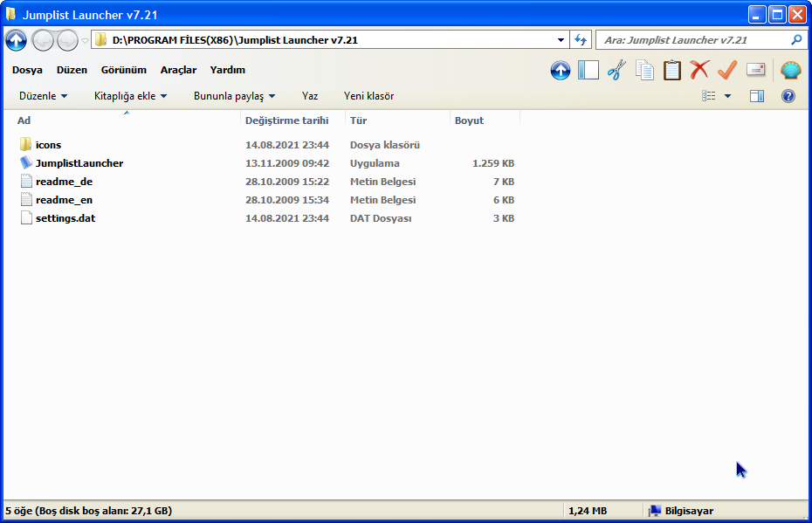This screenshot has height=523, width=812.
Task: Click the '28.10.2009 15:22' date cell
Action: click(x=287, y=182)
